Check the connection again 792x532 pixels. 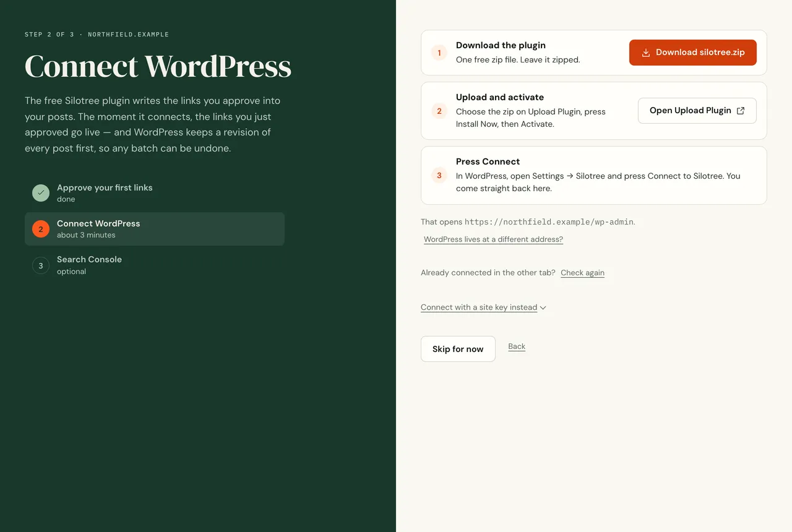click(582, 273)
